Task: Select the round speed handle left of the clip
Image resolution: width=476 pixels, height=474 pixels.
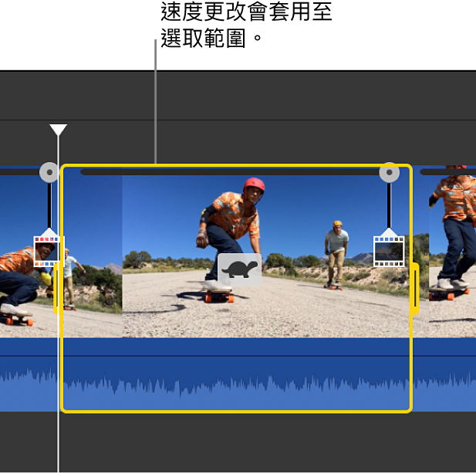Action: (x=49, y=172)
